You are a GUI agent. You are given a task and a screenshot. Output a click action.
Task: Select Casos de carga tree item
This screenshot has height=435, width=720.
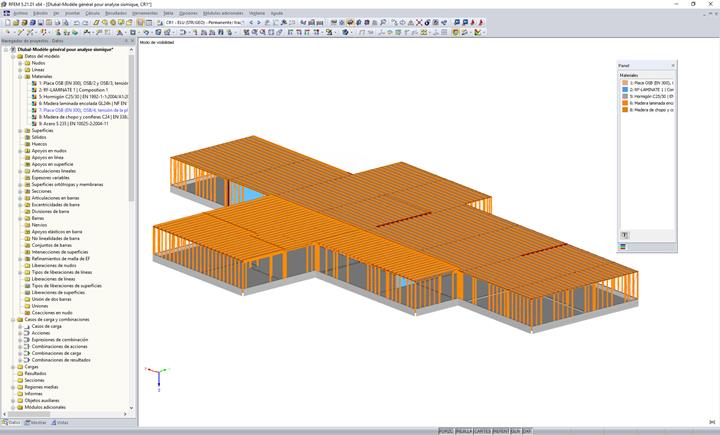[46, 327]
